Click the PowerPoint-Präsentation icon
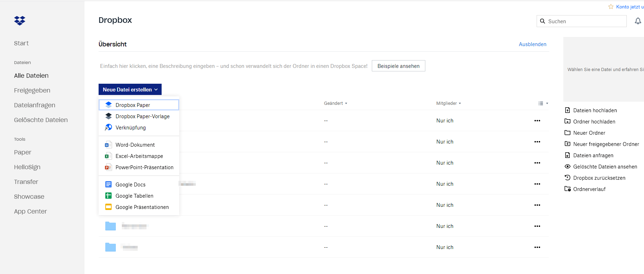Screen dimensions: 644x274 click(x=108, y=167)
